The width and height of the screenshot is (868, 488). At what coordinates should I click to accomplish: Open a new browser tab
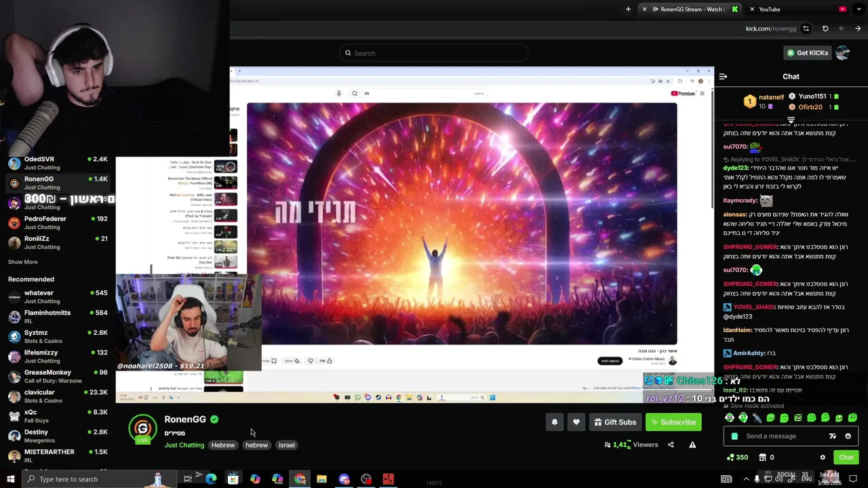click(628, 9)
